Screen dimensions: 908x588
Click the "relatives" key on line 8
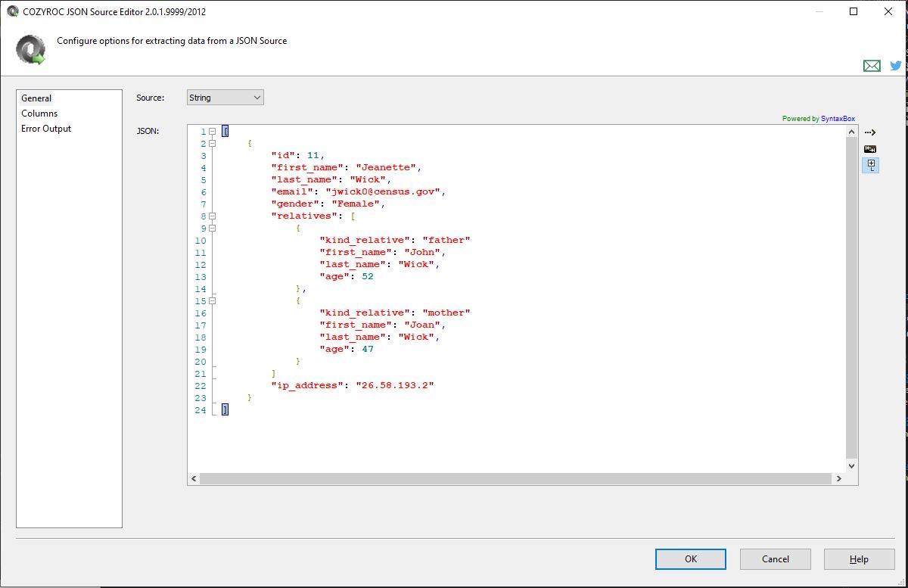click(x=303, y=216)
